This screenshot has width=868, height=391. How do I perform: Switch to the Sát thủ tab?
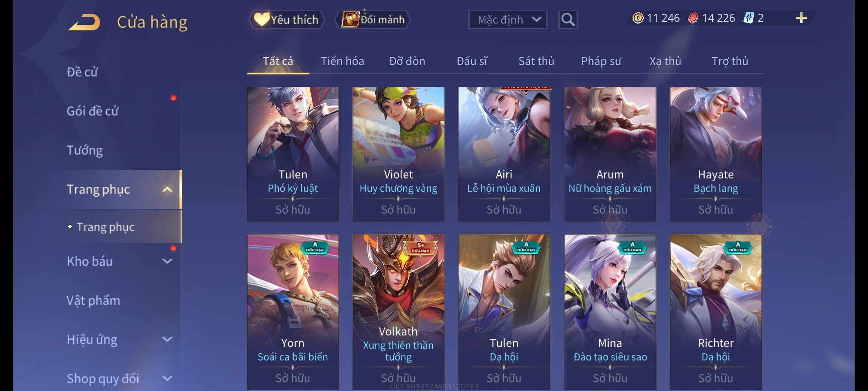[x=536, y=61]
